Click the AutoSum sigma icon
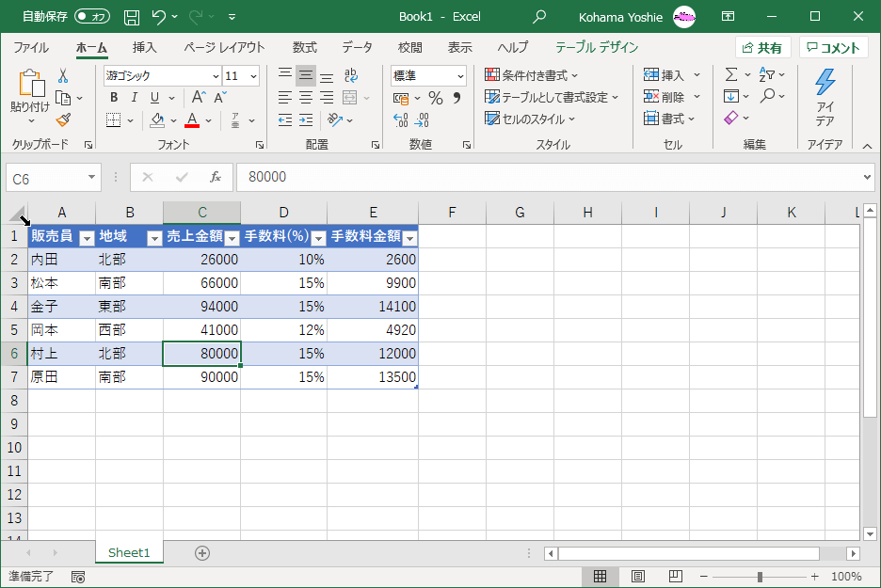Viewport: 881px width, 588px height. coord(730,74)
